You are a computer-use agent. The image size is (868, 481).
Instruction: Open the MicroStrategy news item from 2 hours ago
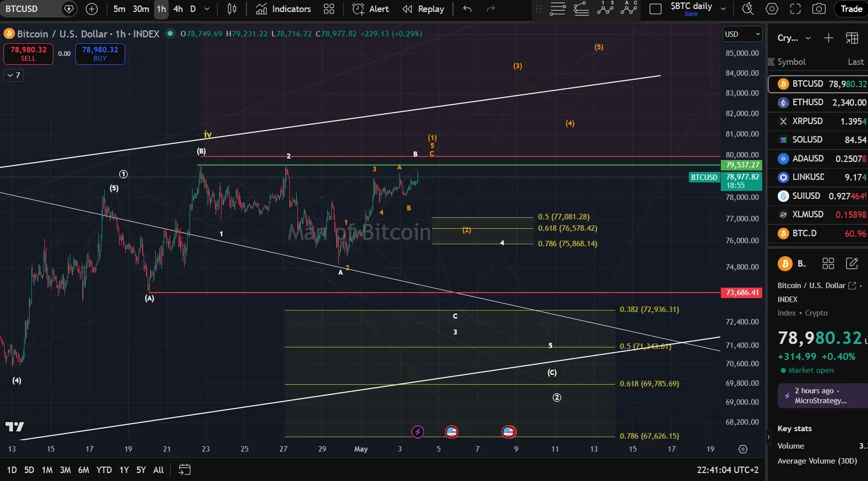pyautogui.click(x=823, y=396)
